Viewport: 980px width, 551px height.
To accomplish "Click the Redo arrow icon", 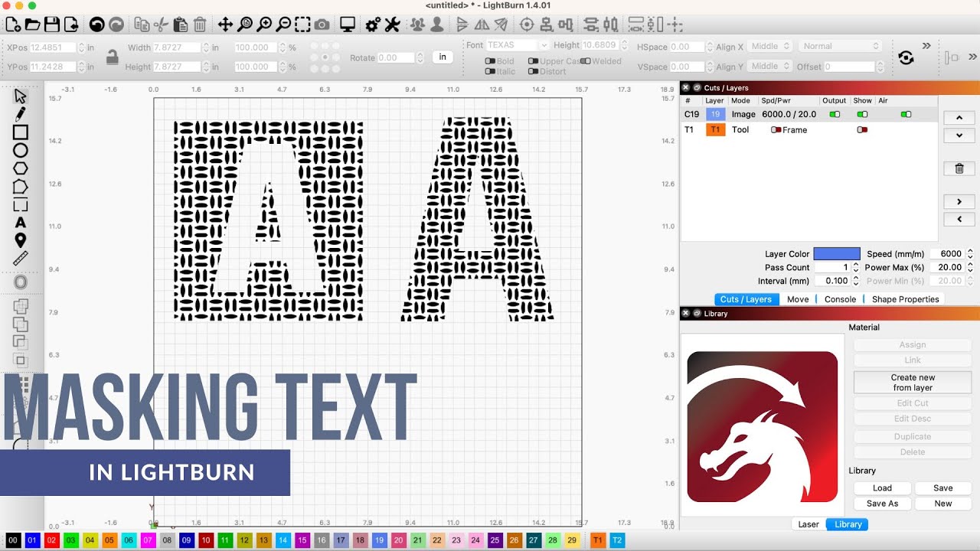I will [116, 25].
